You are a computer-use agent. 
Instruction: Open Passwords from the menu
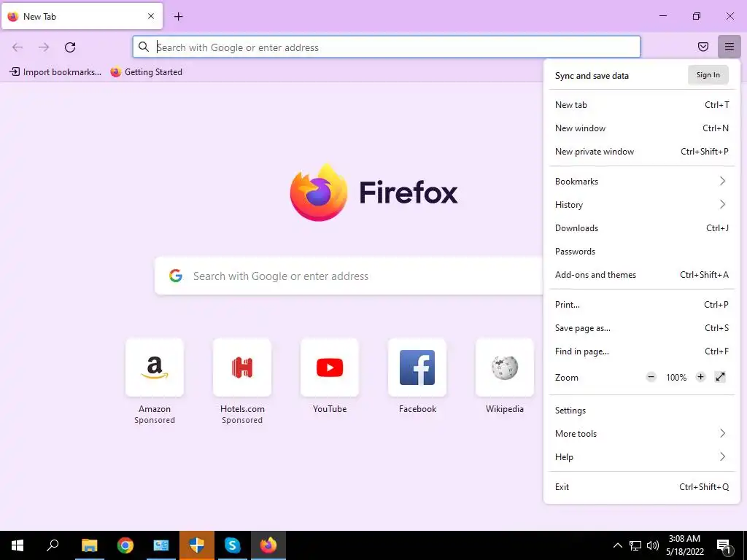pos(642,252)
